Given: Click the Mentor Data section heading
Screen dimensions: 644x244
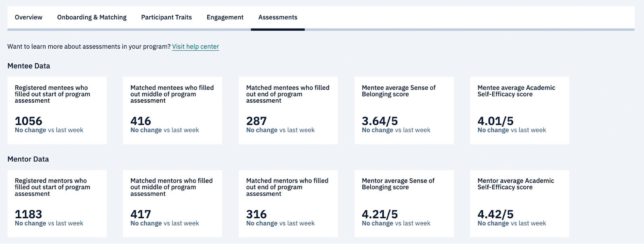Looking at the screenshot, I should coord(28,159).
